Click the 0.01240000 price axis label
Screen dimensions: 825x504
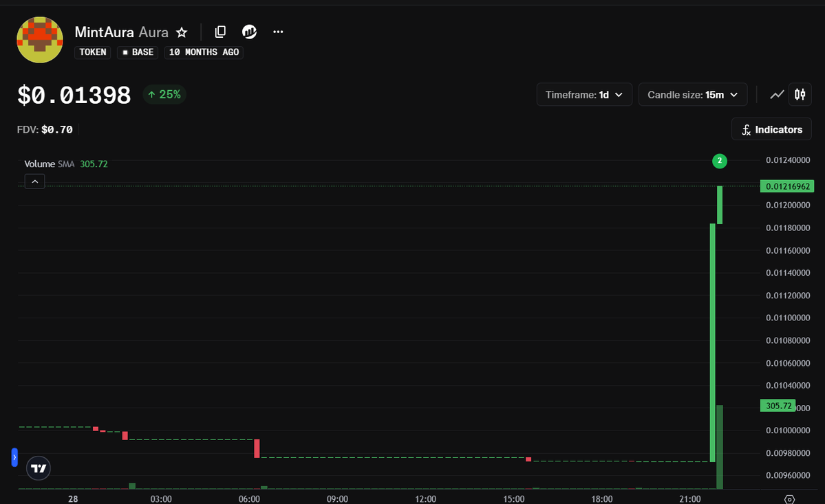point(788,160)
